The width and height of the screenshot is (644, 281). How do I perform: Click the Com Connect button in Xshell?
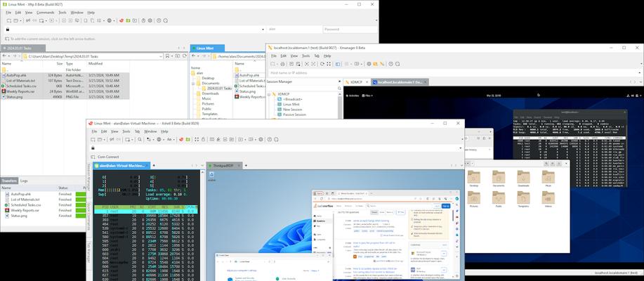coord(105,157)
